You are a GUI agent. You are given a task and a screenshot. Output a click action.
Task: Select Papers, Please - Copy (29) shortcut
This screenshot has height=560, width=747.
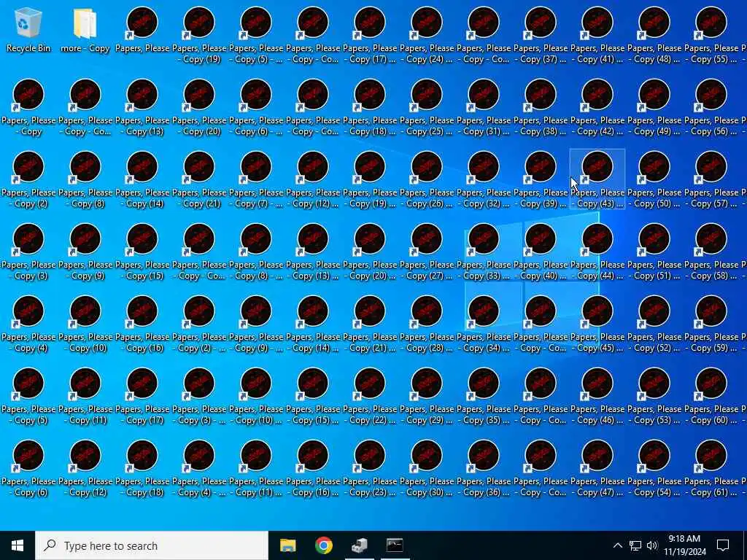[x=426, y=397]
